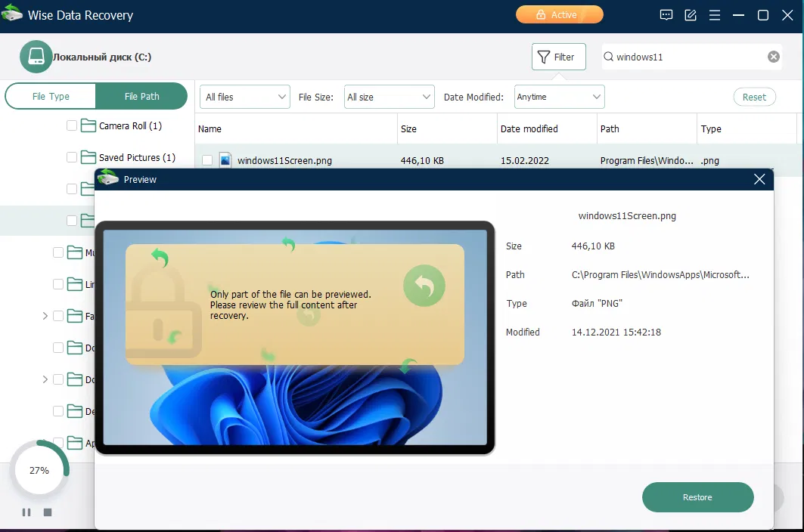
Task: Click the preview image of windows11Screen.png
Action: 295,337
